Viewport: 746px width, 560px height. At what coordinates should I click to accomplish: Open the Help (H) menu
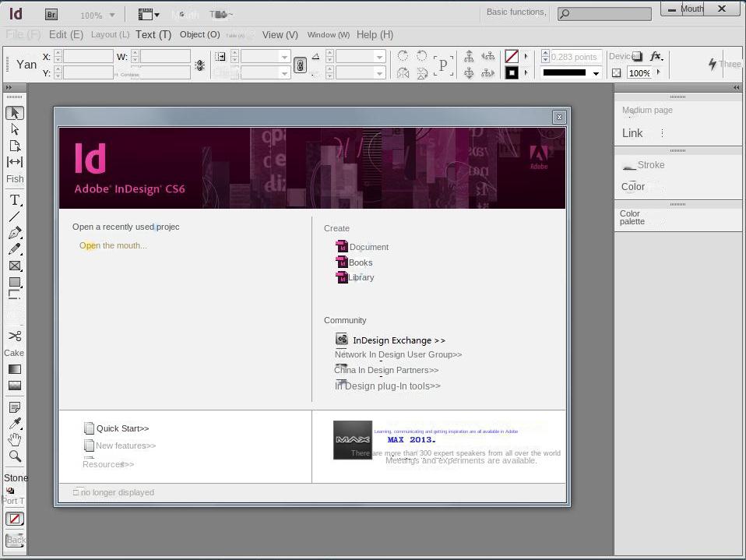point(375,34)
